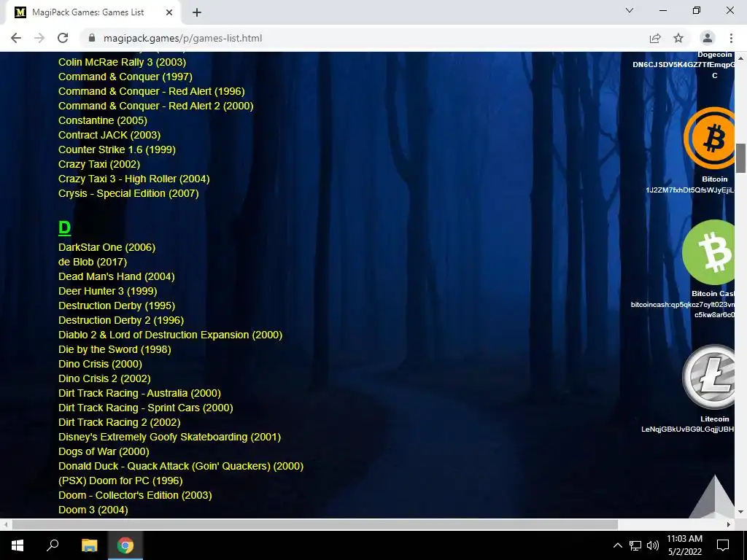Click the green Bitcoin Cash logo
The image size is (747, 560).
pyautogui.click(x=709, y=252)
